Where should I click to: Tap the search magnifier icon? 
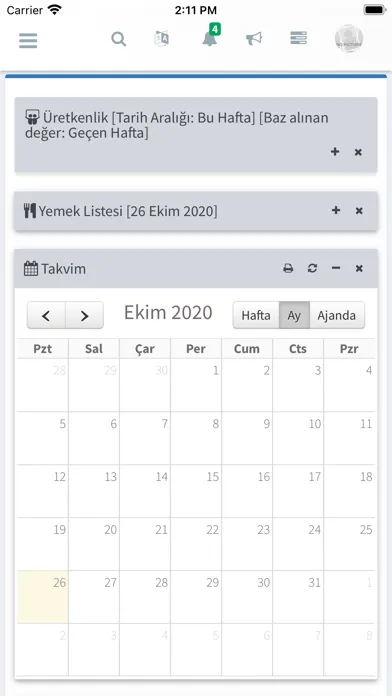pyautogui.click(x=119, y=39)
